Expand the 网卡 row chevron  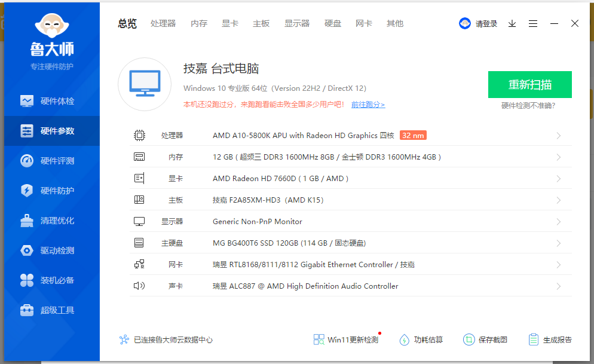pyautogui.click(x=559, y=265)
